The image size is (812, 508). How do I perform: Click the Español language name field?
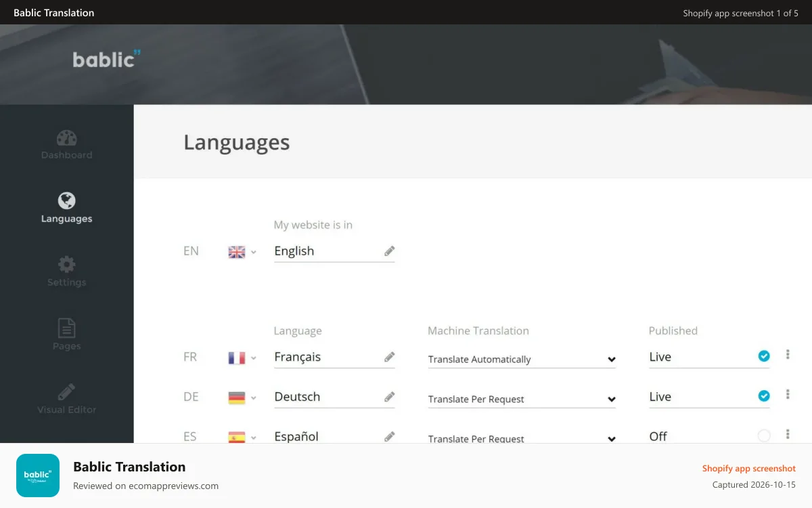[334, 437]
